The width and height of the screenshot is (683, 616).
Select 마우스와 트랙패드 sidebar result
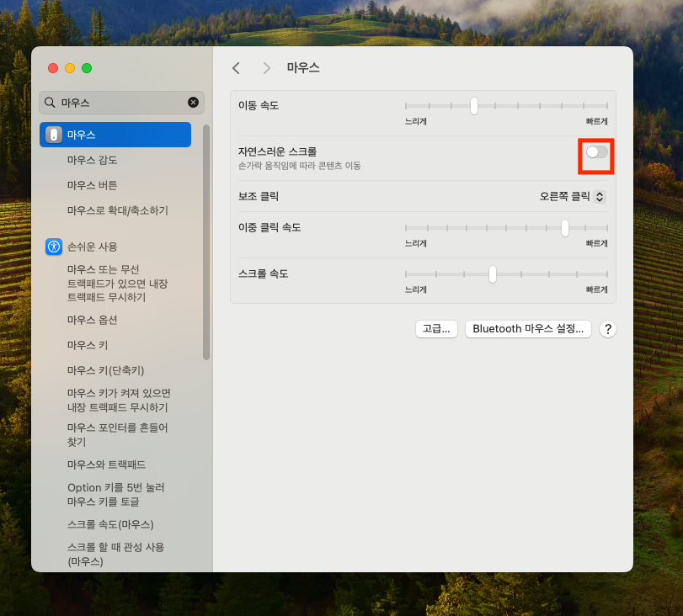pyautogui.click(x=107, y=465)
